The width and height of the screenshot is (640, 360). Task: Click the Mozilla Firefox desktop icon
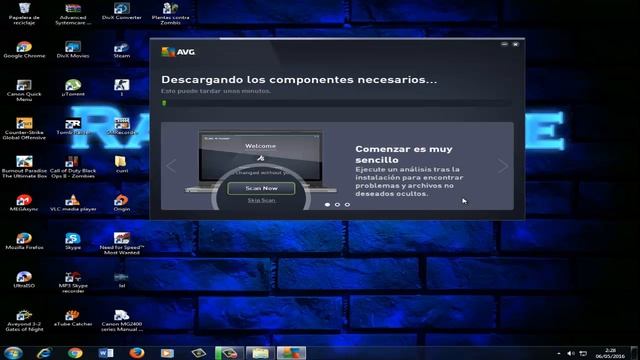click(24, 241)
